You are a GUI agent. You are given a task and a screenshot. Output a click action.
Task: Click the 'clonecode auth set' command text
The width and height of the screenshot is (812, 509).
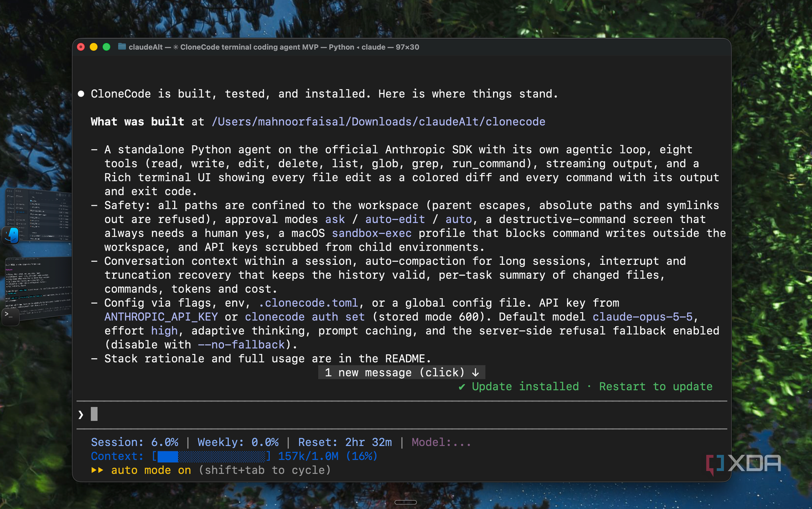click(305, 317)
